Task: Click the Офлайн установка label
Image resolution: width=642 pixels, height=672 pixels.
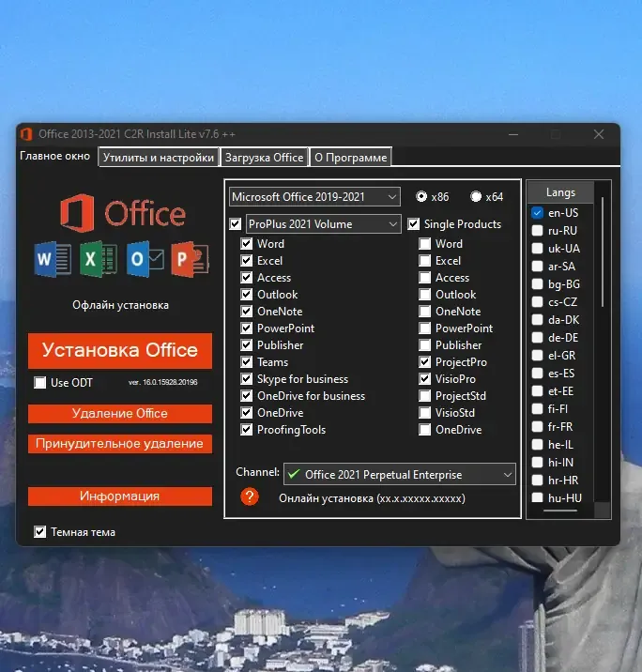Action: (x=120, y=305)
